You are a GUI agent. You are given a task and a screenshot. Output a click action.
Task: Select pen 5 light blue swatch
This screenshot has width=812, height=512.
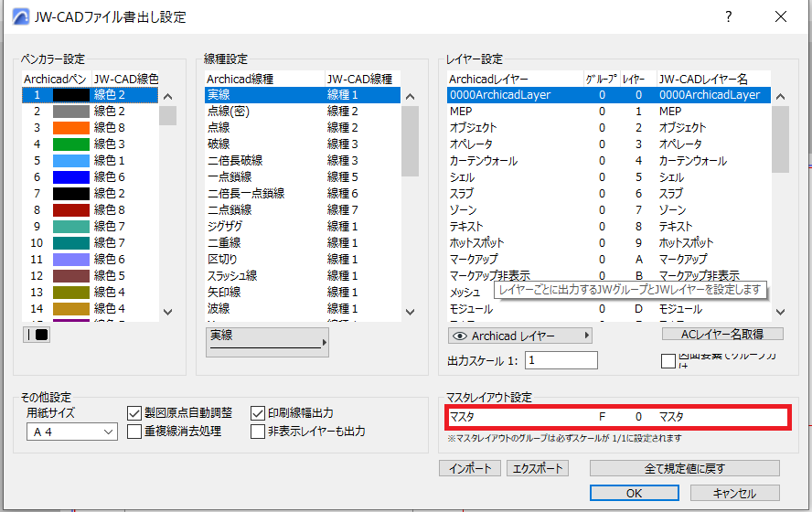point(71,161)
